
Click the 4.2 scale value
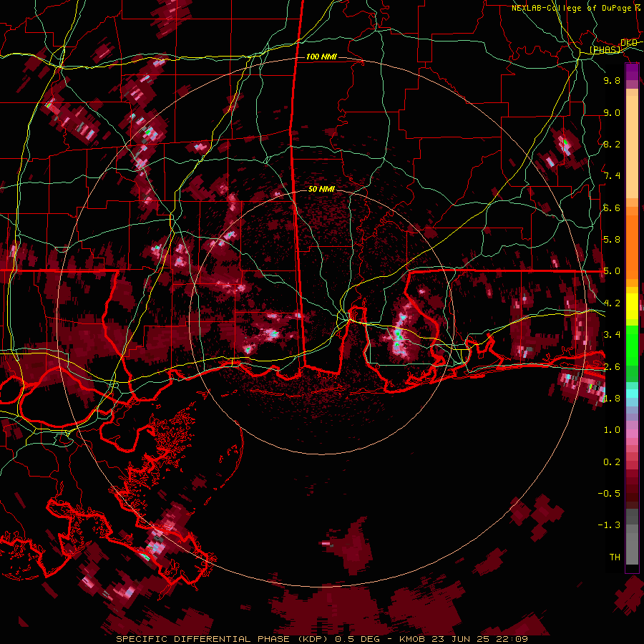click(x=612, y=303)
